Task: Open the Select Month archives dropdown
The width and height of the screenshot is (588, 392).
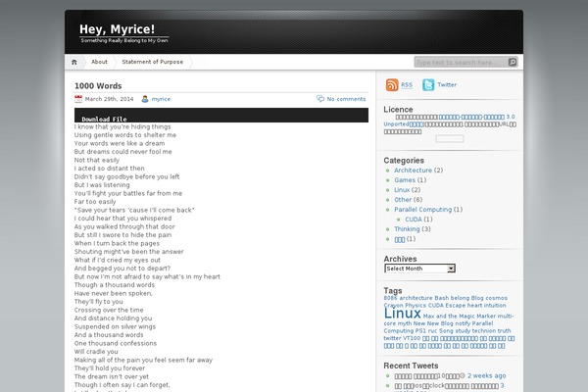Action: tap(419, 269)
